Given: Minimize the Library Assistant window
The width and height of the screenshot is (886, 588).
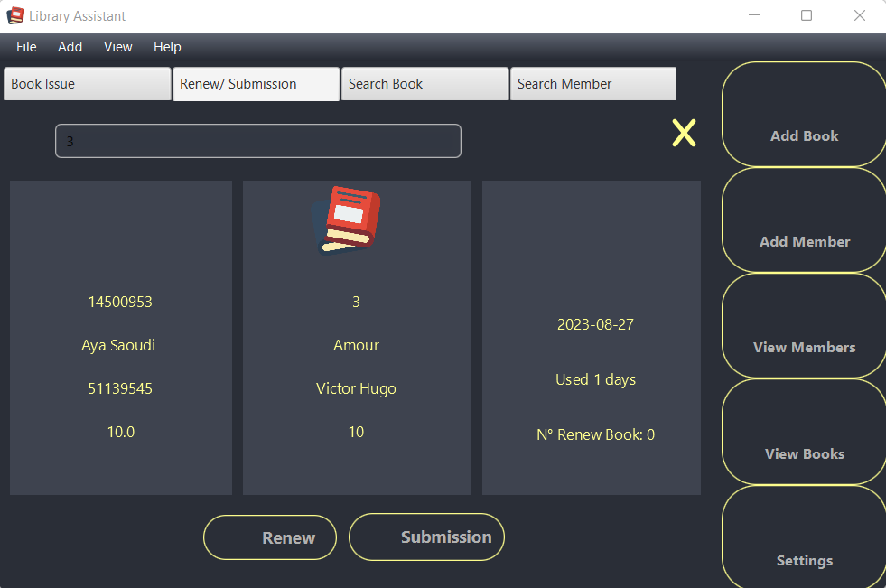Looking at the screenshot, I should (754, 15).
